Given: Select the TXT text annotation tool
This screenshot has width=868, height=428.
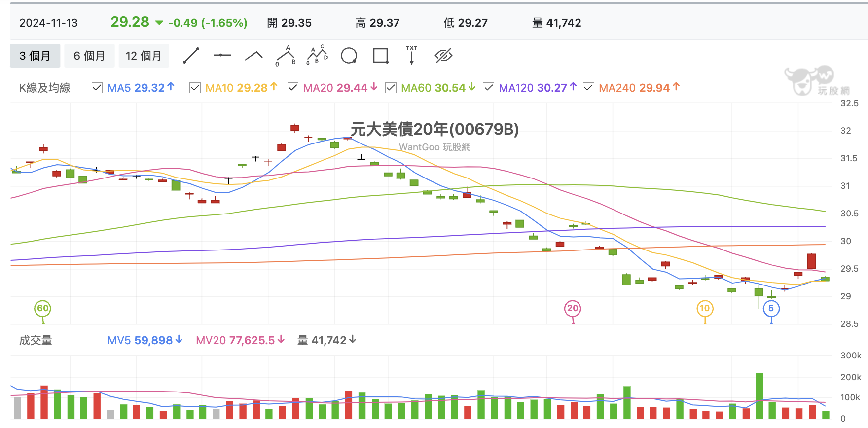Looking at the screenshot, I should [x=412, y=55].
